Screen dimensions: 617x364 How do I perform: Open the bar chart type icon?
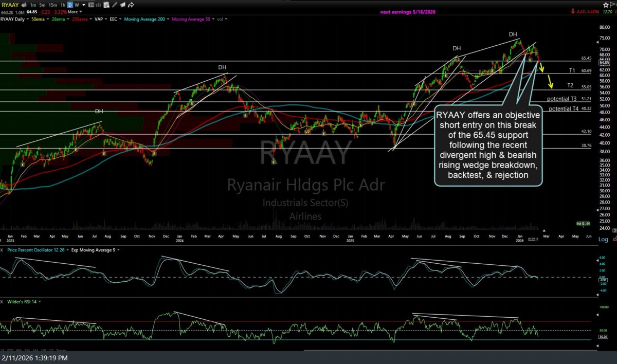tap(98, 5)
